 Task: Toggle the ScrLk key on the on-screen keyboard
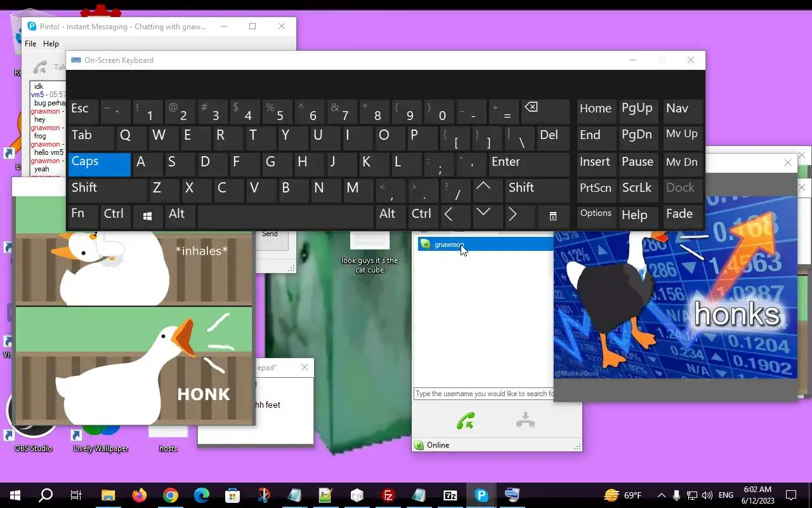(638, 190)
